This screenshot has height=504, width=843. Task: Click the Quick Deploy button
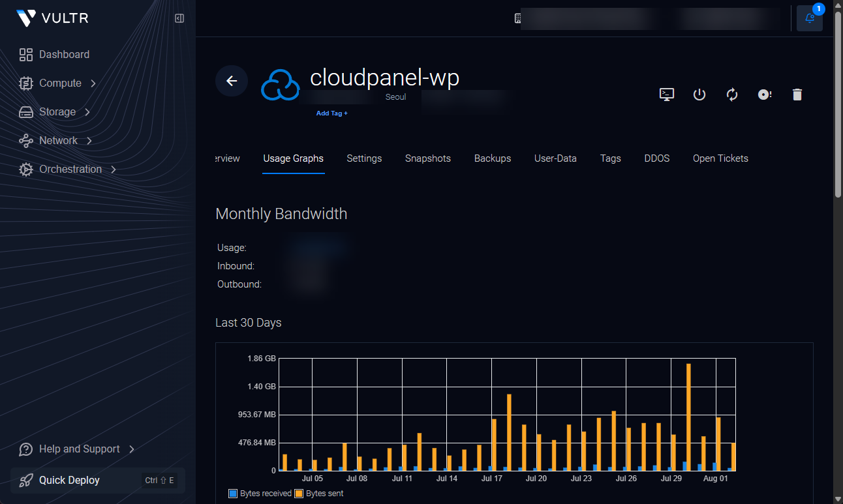coord(98,481)
